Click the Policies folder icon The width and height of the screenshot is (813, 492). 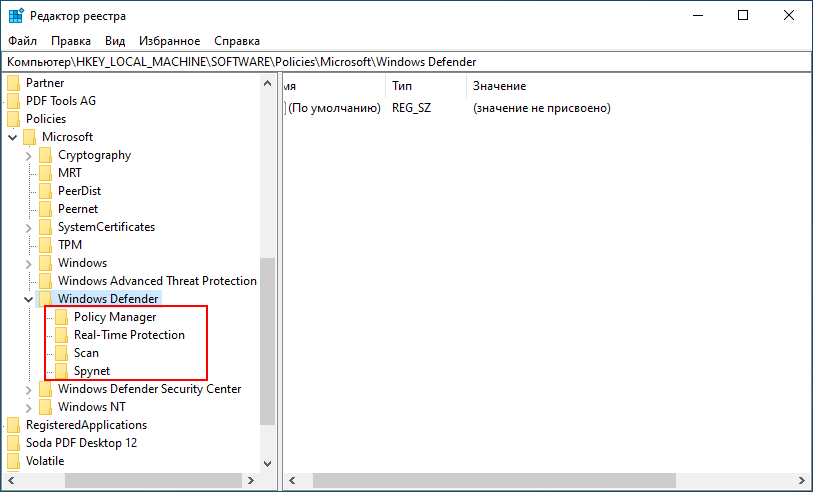point(13,119)
